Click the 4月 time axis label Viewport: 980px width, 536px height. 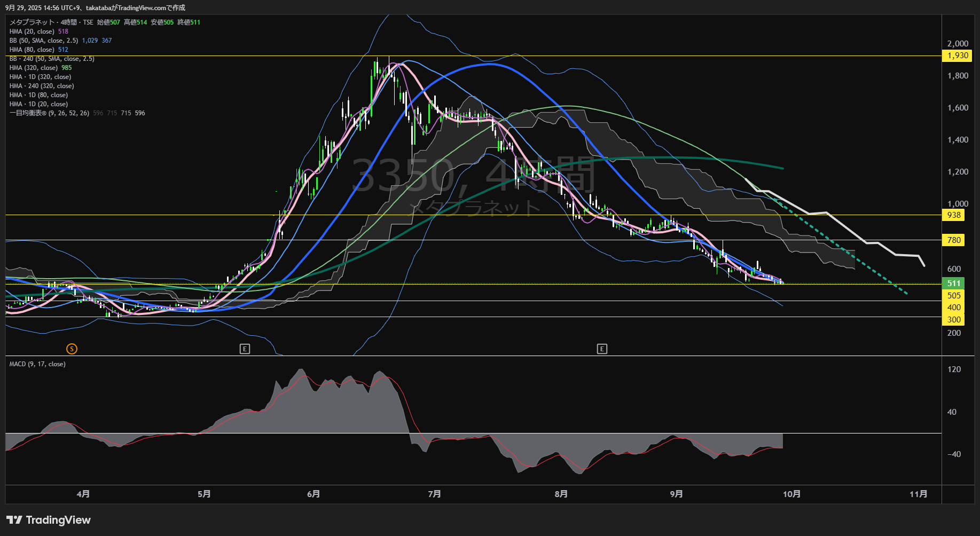83,494
